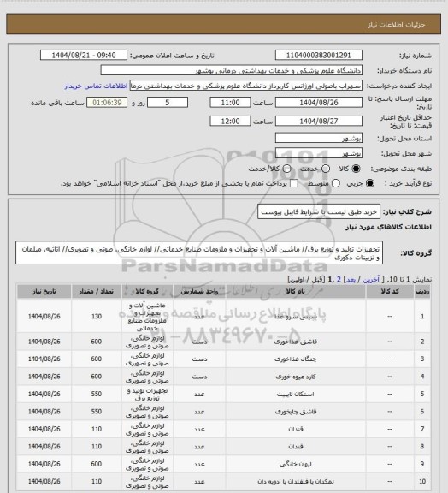Image resolution: width=448 pixels, height=493 pixels.
Task: Select the کالا/خدمت radio button
Action: tap(286, 169)
